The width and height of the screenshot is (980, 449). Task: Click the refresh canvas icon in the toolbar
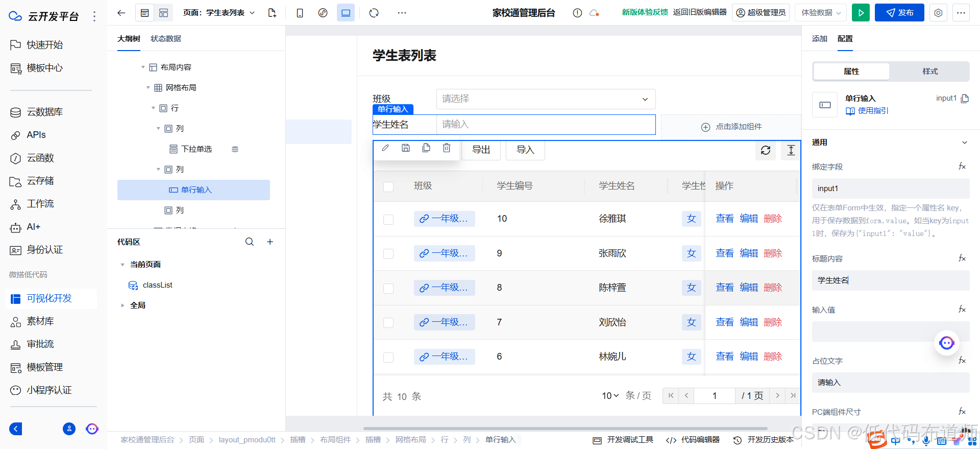point(374,13)
